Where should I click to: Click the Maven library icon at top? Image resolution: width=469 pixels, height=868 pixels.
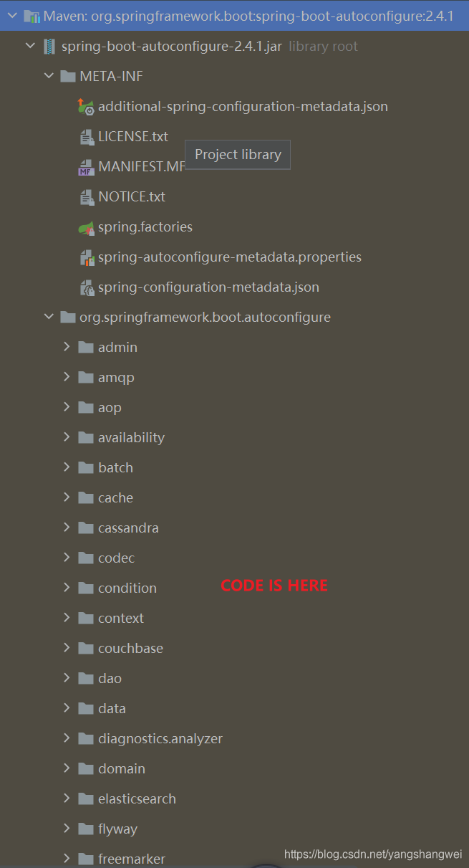[31, 16]
